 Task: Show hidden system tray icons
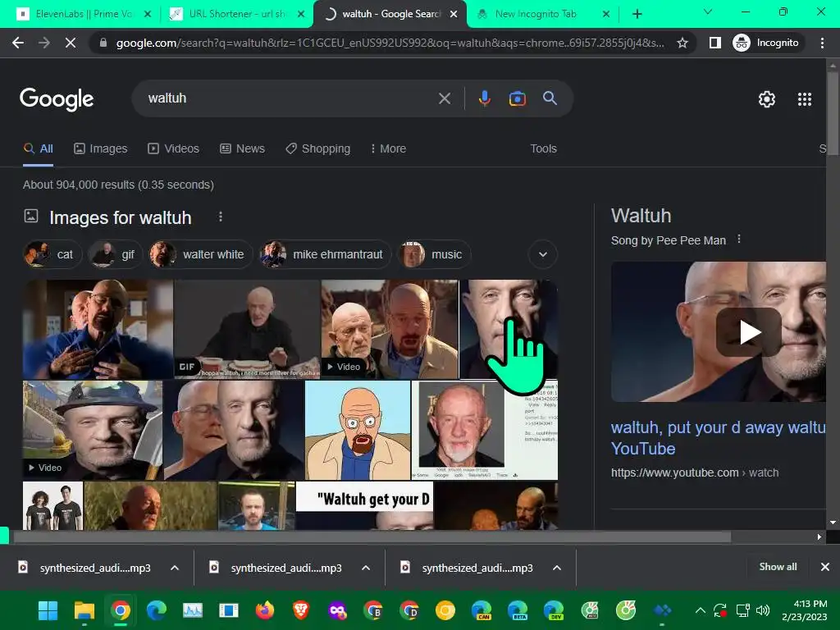click(x=700, y=610)
